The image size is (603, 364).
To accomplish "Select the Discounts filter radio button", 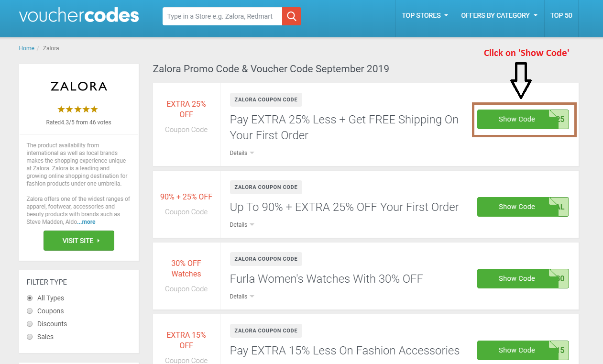I will click(30, 324).
